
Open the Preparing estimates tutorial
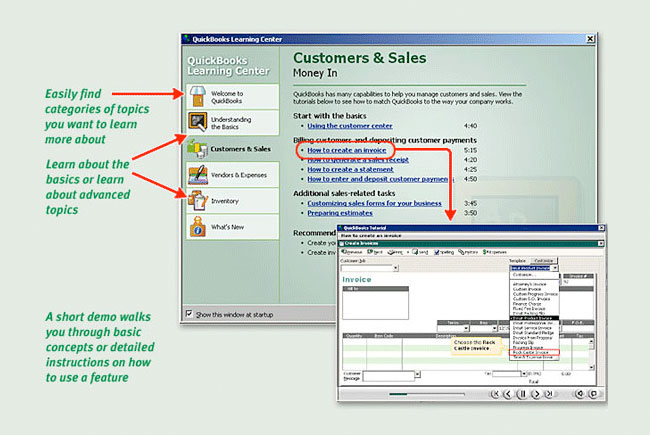340,213
